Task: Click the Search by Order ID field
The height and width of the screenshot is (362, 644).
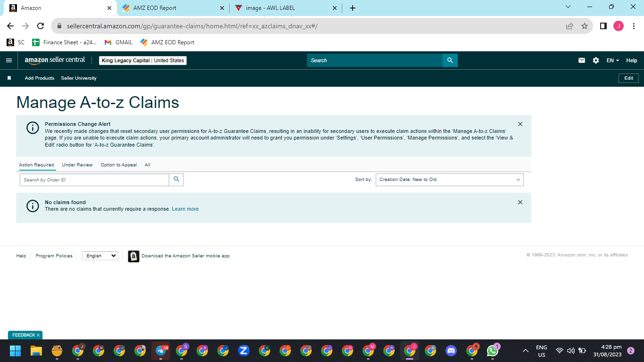Action: tap(94, 180)
